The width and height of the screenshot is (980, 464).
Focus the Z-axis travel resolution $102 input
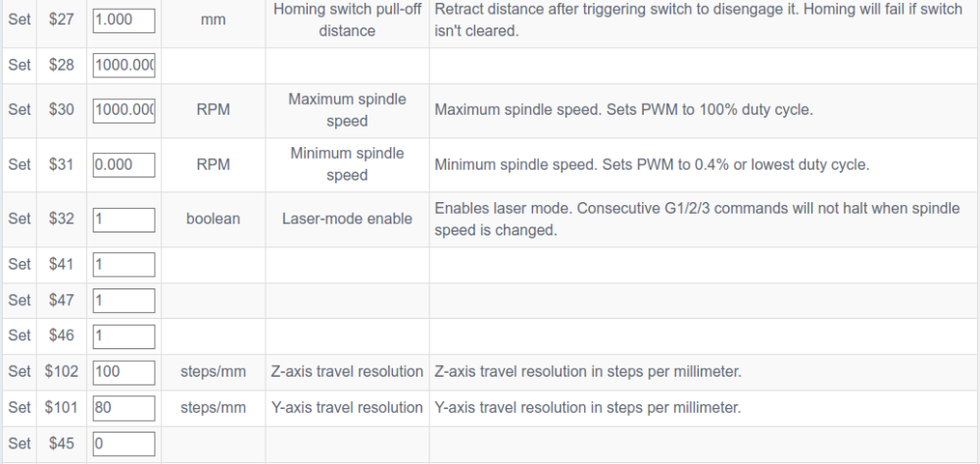tap(123, 372)
